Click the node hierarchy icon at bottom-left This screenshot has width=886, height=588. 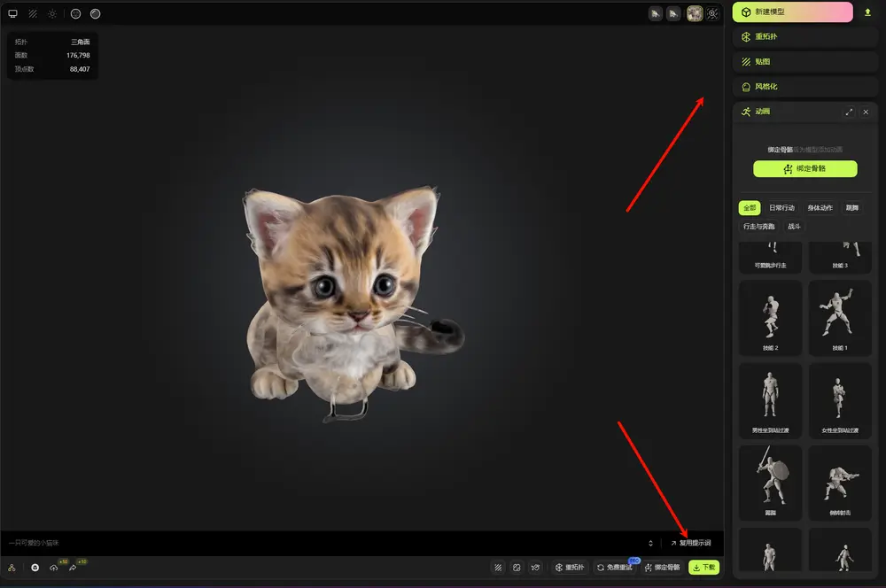(12, 568)
